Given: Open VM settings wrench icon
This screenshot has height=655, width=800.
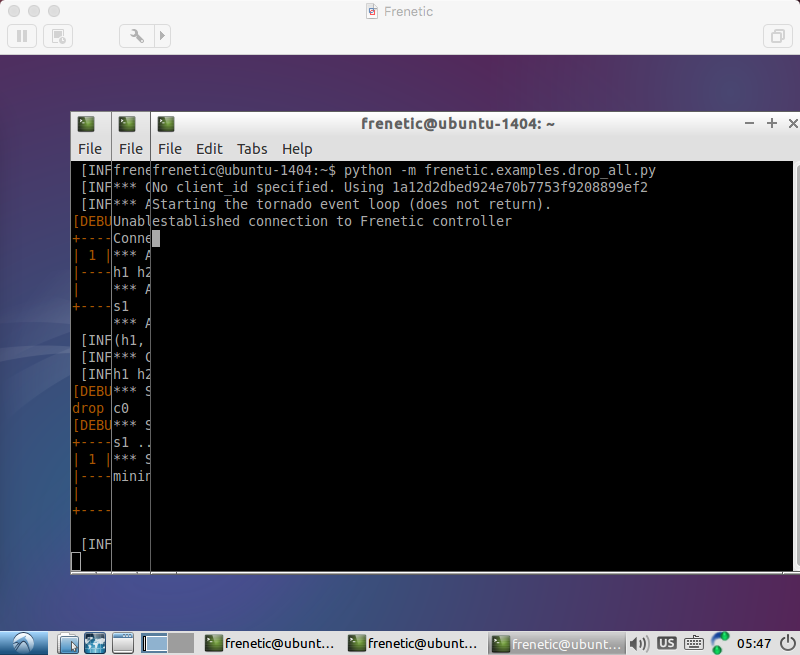Looking at the screenshot, I should tap(137, 36).
